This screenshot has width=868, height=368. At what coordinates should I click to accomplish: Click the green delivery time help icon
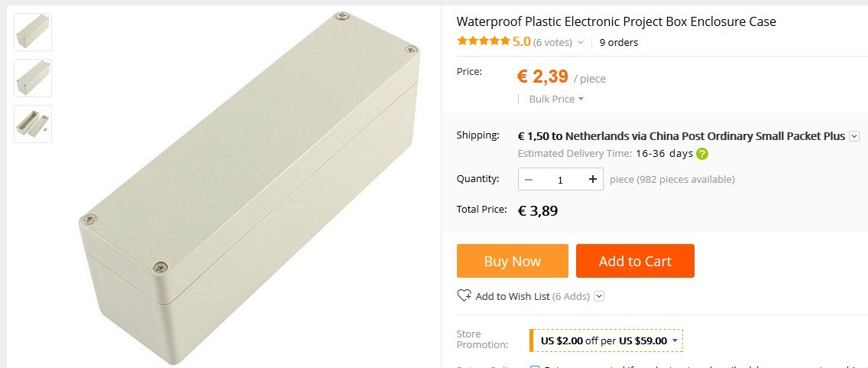point(702,154)
